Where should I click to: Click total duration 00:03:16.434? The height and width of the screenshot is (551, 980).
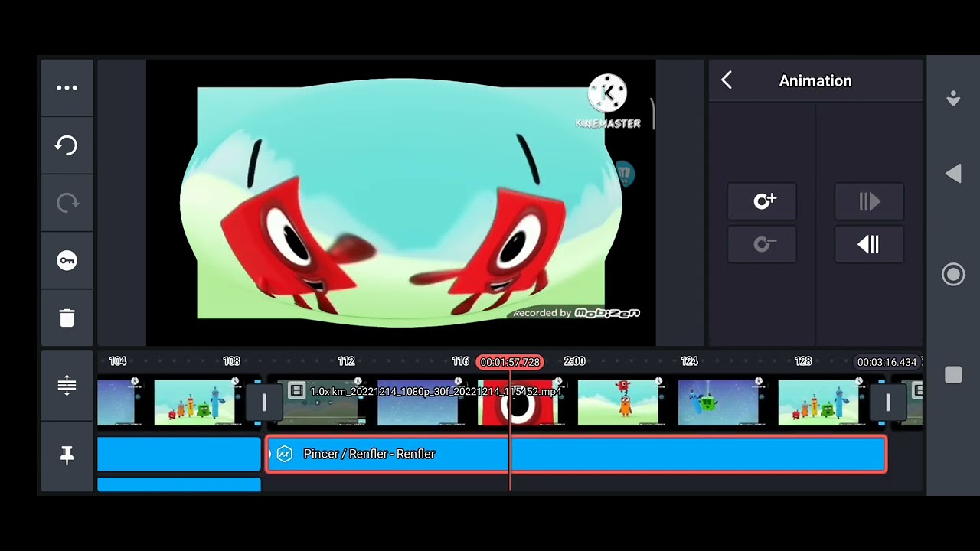887,362
